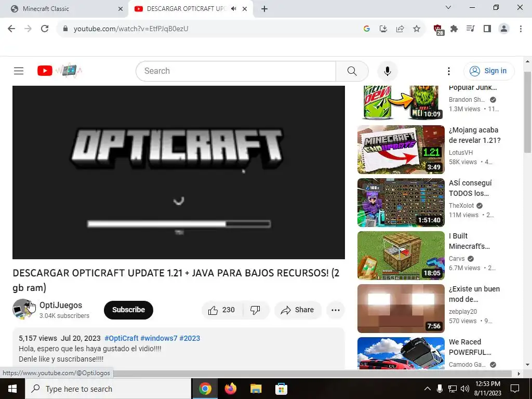Viewport: 532px width, 399px height.
Task: Toggle Chrome side panel
Action: (x=487, y=29)
